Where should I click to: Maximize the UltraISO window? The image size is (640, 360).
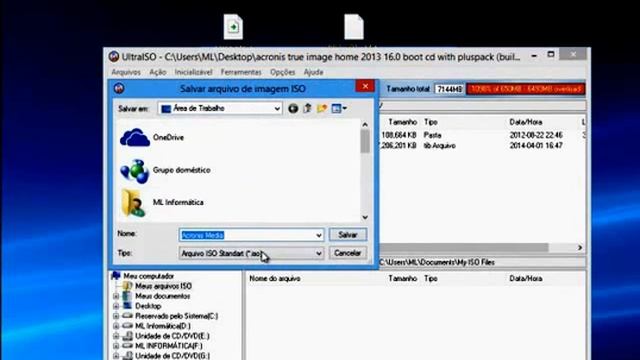[551, 54]
